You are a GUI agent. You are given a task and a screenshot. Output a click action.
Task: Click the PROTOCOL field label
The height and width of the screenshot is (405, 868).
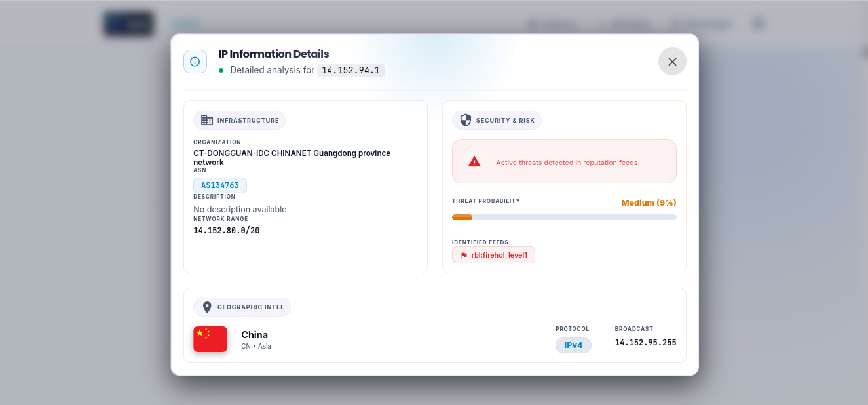[572, 329]
